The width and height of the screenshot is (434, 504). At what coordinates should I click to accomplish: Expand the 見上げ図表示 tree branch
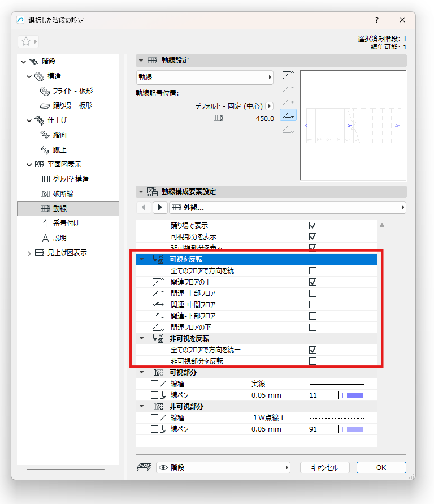(x=29, y=253)
